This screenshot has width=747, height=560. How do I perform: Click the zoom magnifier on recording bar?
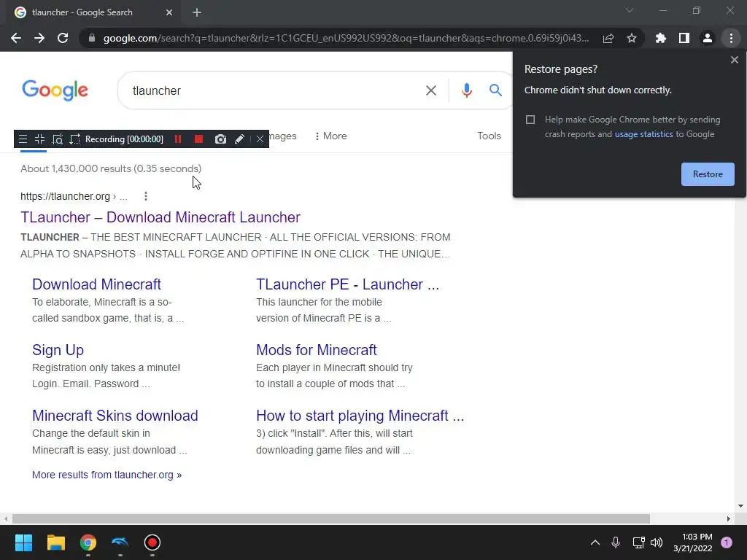coord(57,139)
